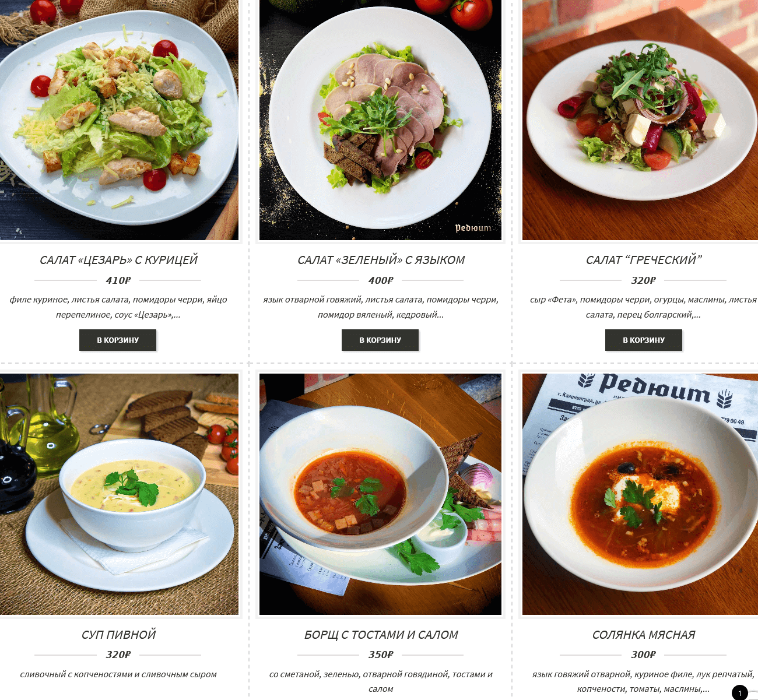Open the title САЛАТ «ЦЕЗАРЬ» С КУРИЦЕЙ
This screenshot has width=758, height=700.
[x=118, y=260]
